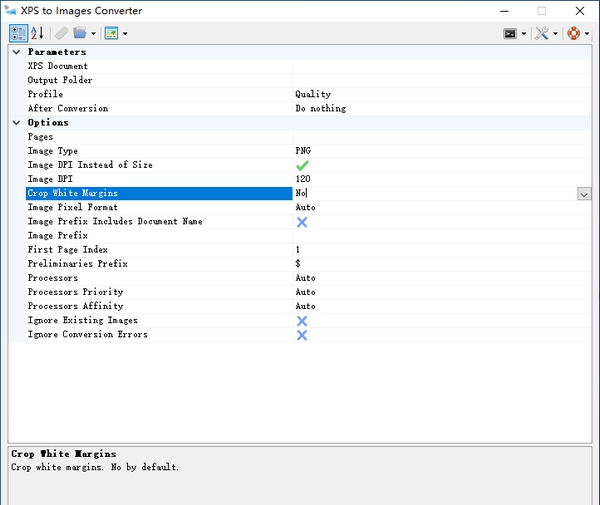Click the tools wrench icon

point(541,34)
